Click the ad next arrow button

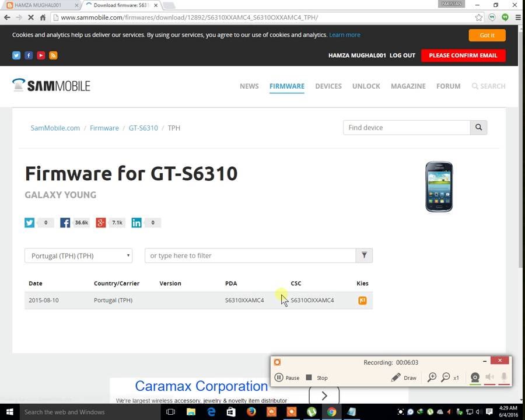(x=324, y=395)
